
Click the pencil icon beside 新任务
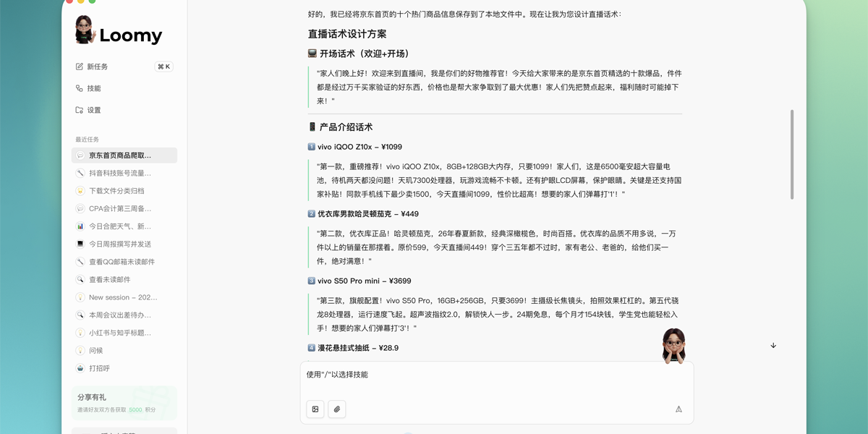pyautogui.click(x=80, y=67)
